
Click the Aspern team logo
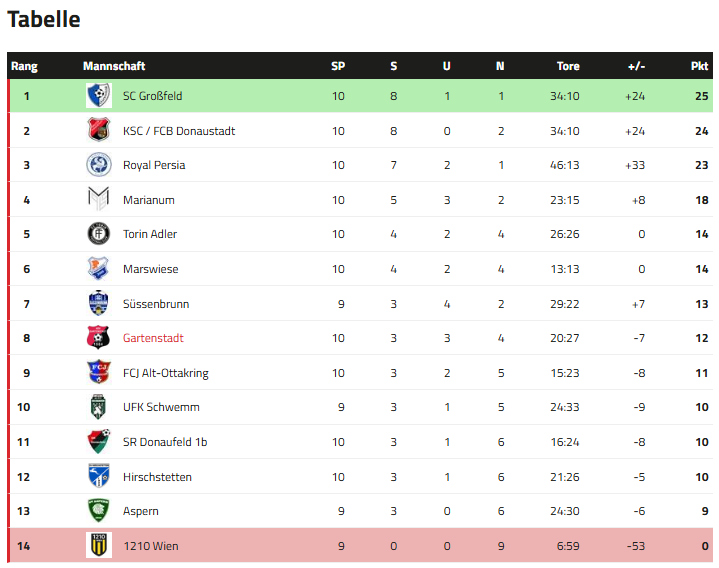click(x=98, y=511)
